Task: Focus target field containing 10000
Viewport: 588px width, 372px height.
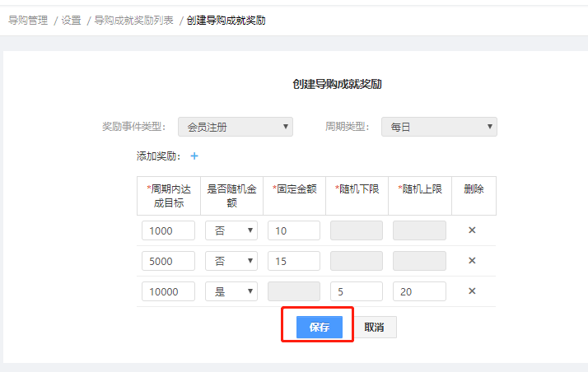Action: click(168, 291)
